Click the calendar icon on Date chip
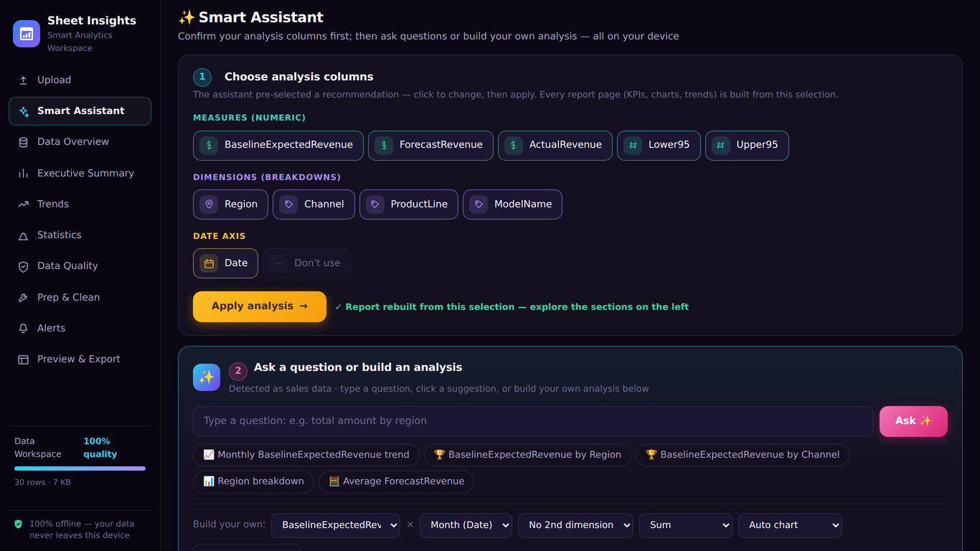The height and width of the screenshot is (551, 980). [209, 263]
